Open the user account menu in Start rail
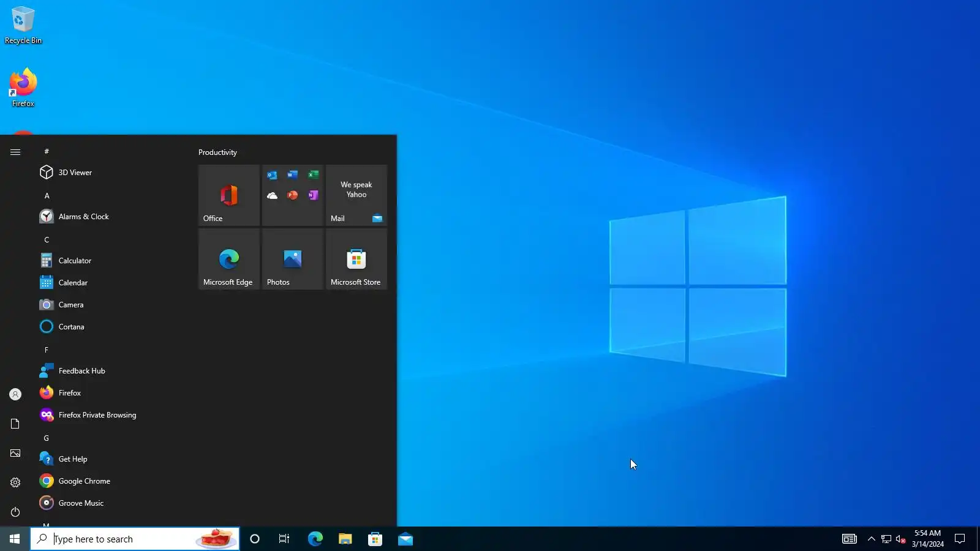Image resolution: width=980 pixels, height=551 pixels. (15, 394)
